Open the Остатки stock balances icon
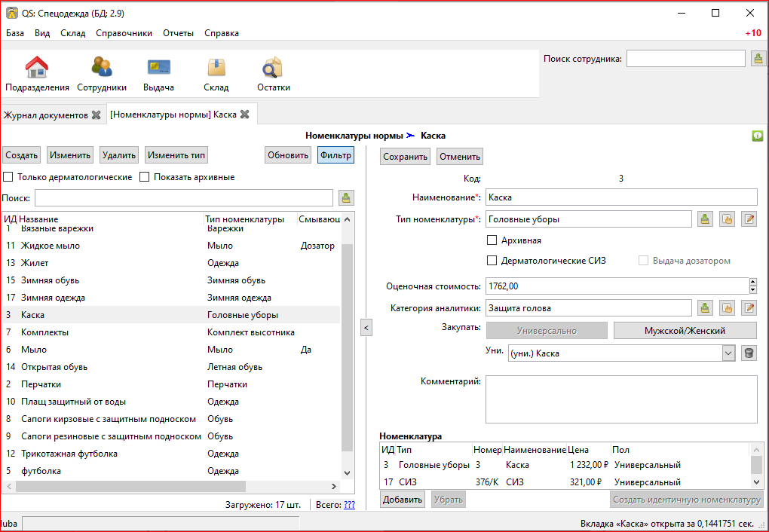The height and width of the screenshot is (532, 769). [273, 68]
